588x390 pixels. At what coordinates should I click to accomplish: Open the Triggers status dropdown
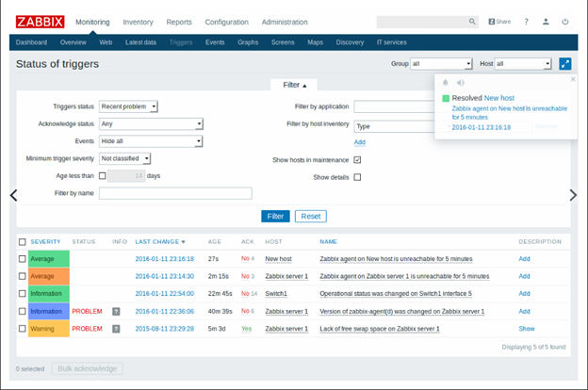click(128, 106)
